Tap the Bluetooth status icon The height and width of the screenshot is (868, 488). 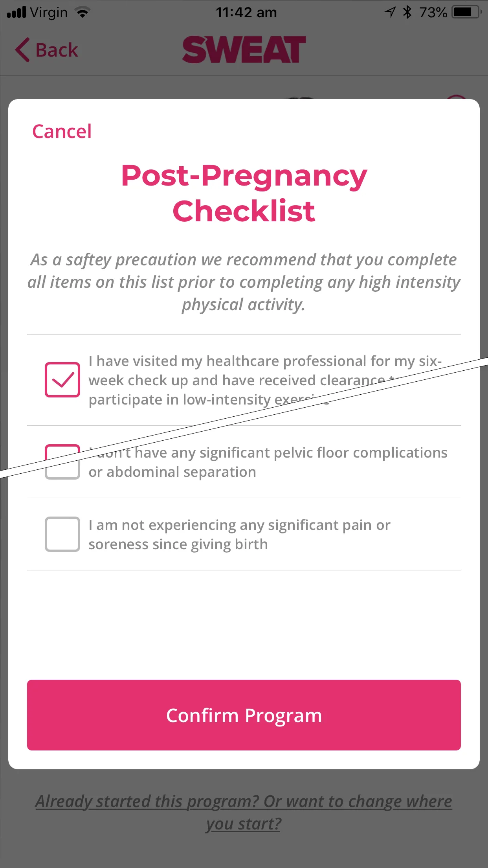coord(407,13)
